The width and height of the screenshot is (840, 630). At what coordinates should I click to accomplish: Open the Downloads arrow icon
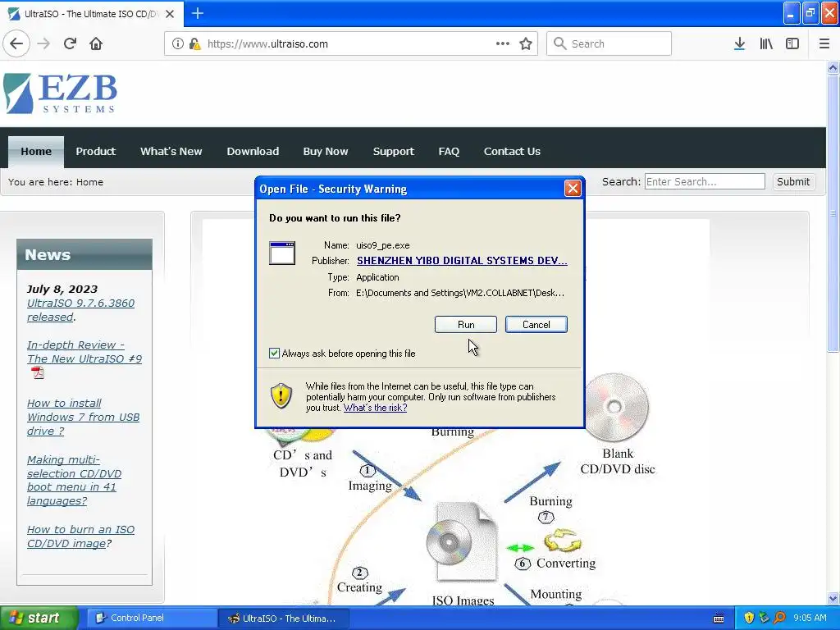pyautogui.click(x=739, y=43)
